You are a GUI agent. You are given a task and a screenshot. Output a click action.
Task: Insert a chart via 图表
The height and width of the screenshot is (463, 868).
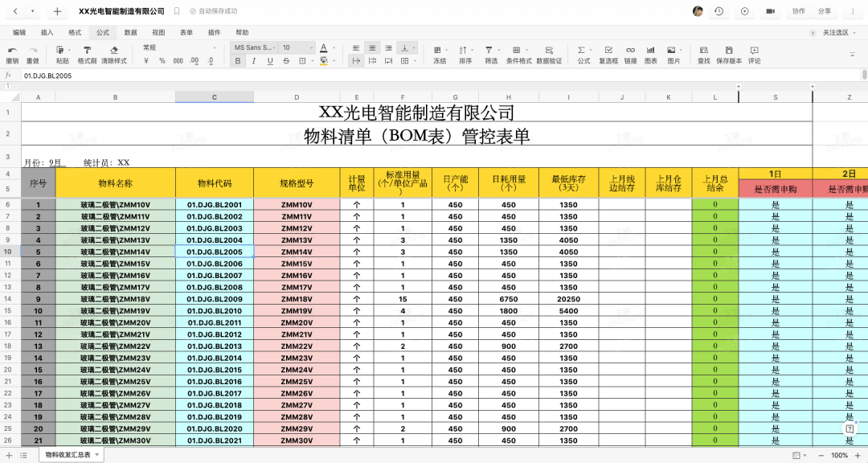pyautogui.click(x=651, y=55)
